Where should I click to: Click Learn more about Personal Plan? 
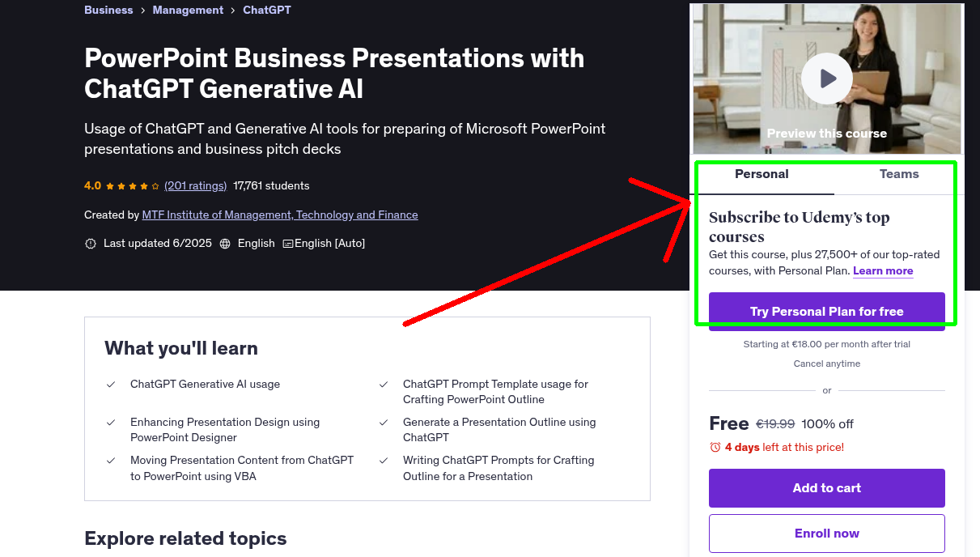coord(883,270)
